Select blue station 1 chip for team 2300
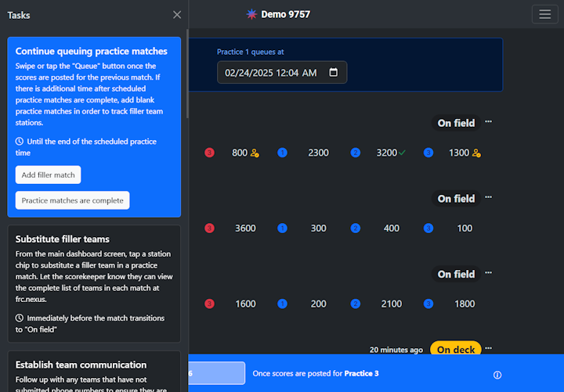 coord(282,153)
